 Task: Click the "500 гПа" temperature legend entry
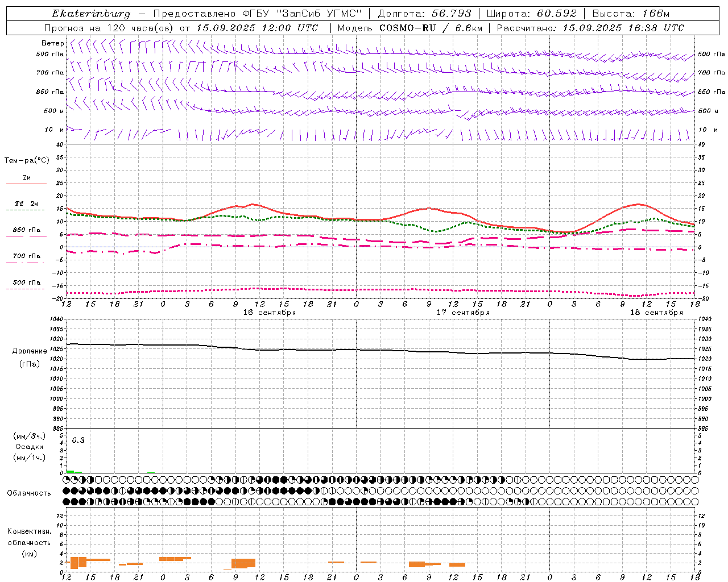pyautogui.click(x=27, y=282)
